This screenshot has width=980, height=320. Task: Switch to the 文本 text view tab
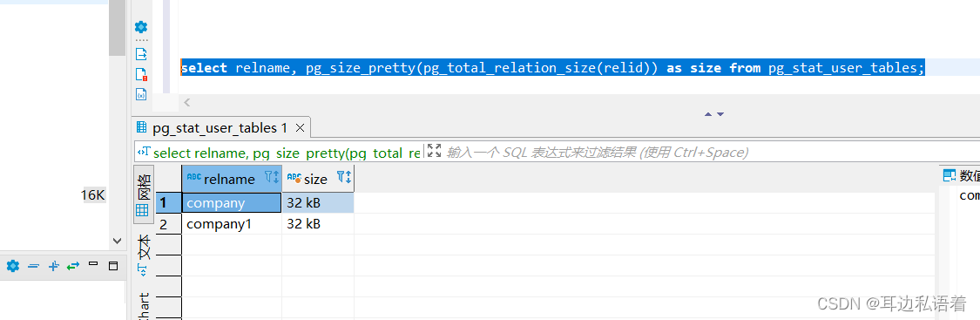click(x=143, y=255)
